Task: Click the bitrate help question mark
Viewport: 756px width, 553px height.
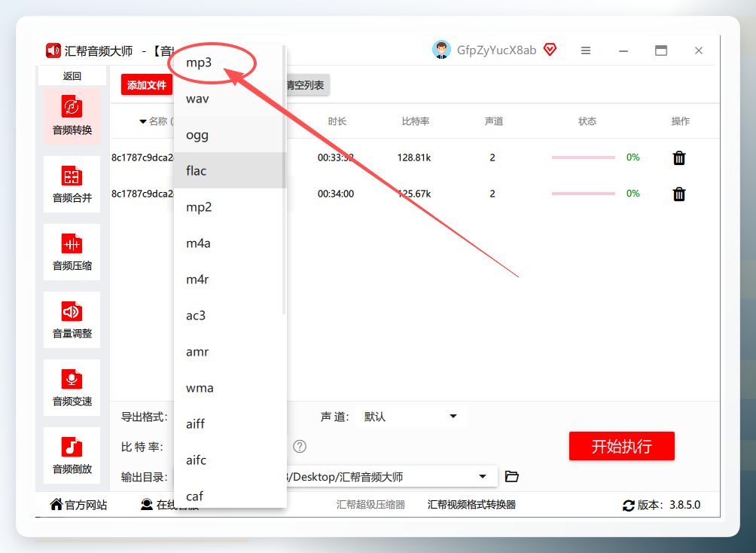Action: click(300, 446)
